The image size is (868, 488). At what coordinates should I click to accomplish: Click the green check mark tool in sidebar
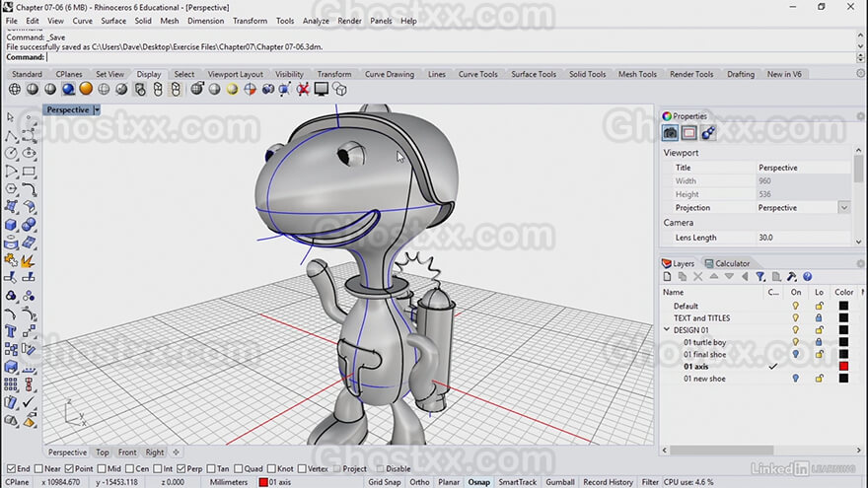point(29,402)
